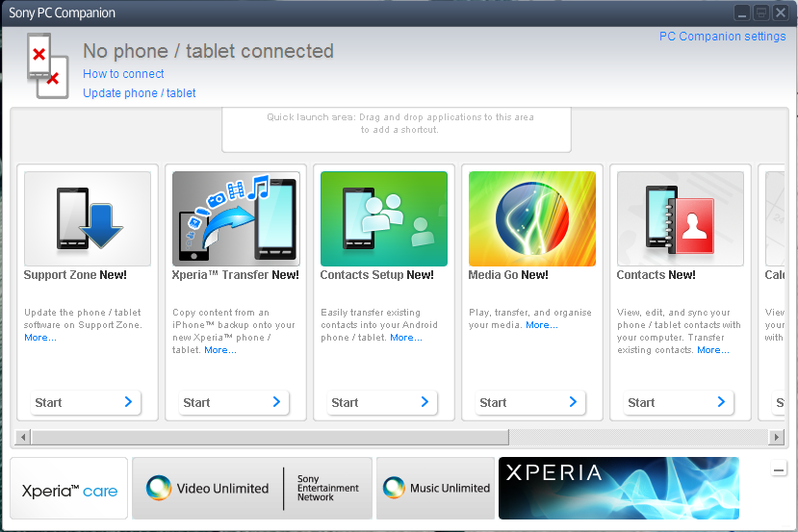Start the Support Zone application

[x=84, y=402]
